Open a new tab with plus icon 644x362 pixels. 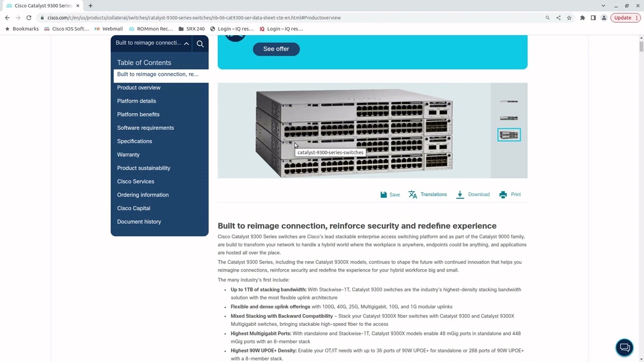(91, 6)
